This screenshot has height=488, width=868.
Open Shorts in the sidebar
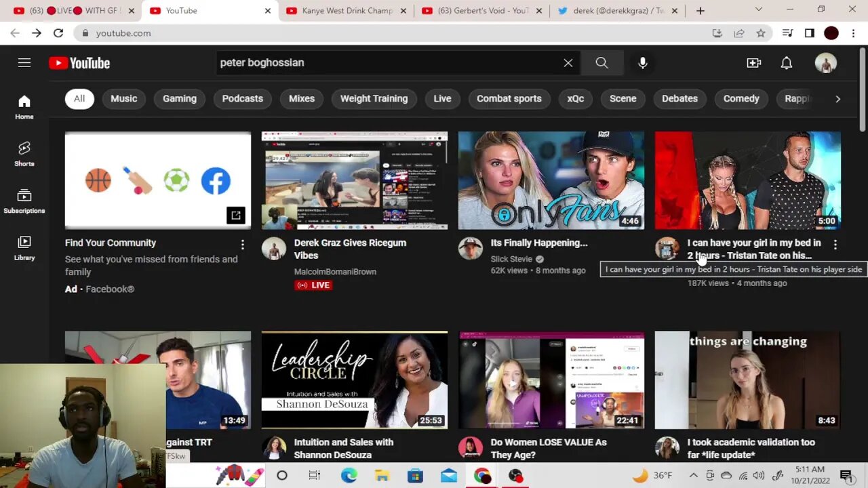24,155
